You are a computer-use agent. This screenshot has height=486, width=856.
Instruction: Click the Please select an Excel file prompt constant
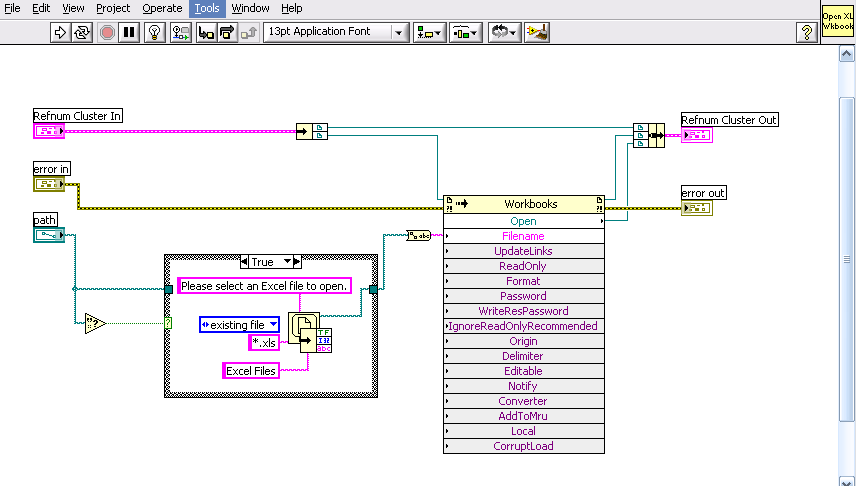point(264,286)
